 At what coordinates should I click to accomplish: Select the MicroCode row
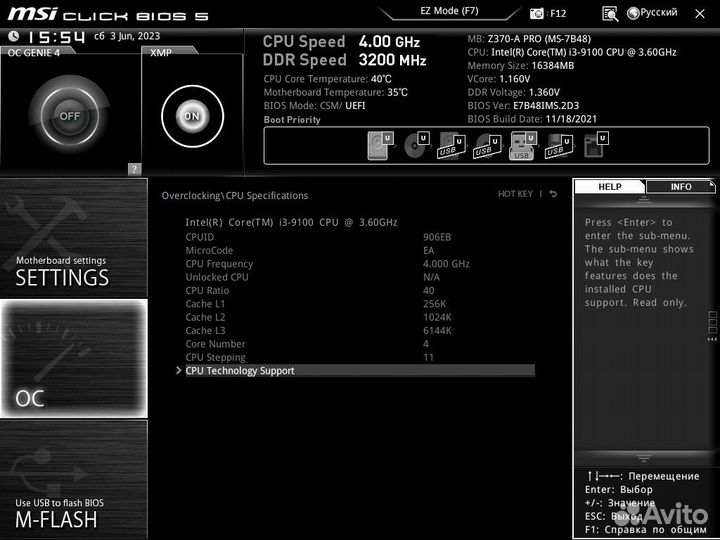pyautogui.click(x=360, y=250)
